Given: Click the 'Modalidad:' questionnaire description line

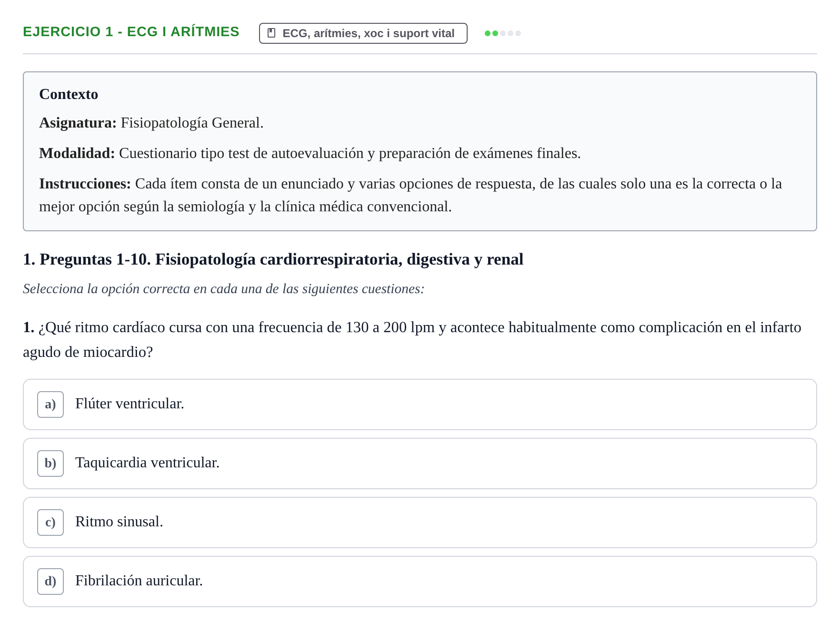Looking at the screenshot, I should click(x=310, y=153).
